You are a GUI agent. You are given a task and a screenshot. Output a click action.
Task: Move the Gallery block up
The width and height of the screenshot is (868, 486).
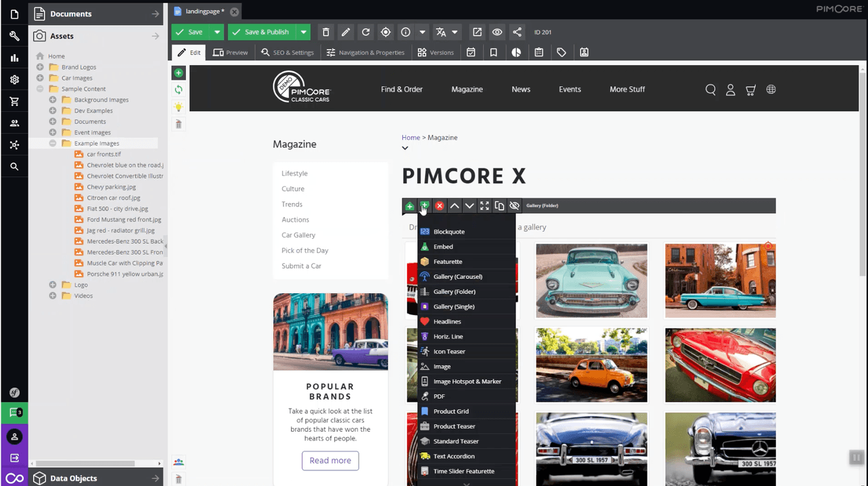pos(454,206)
